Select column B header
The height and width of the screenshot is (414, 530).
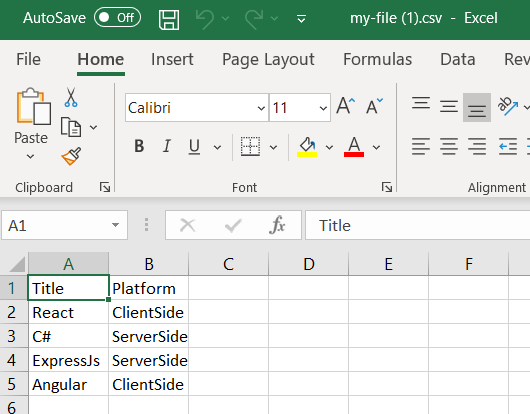[149, 264]
